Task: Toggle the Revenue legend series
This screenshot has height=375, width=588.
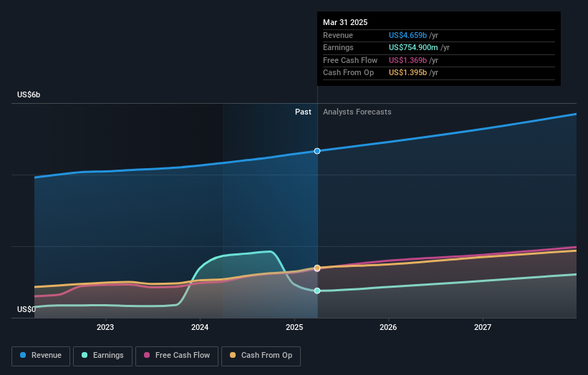Action: click(x=41, y=356)
